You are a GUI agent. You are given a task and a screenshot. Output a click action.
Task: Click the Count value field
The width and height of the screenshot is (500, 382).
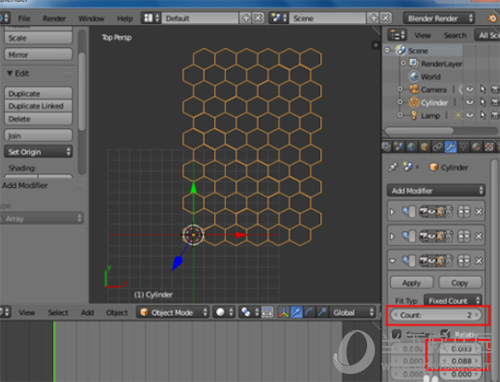click(436, 315)
